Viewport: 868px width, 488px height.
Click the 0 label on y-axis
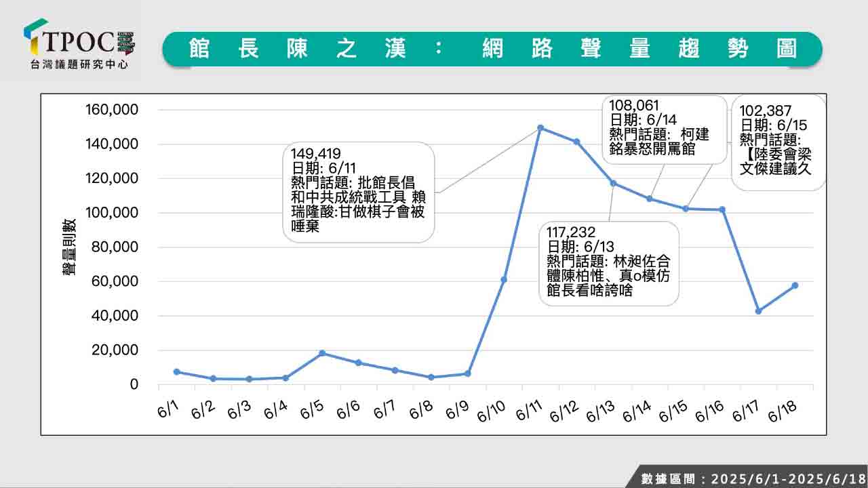click(x=134, y=384)
